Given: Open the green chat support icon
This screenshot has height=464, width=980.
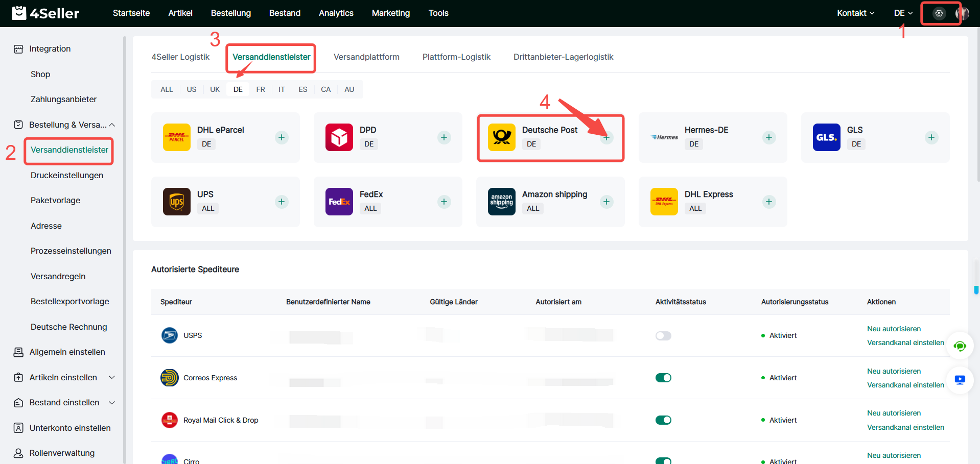Looking at the screenshot, I should [960, 347].
